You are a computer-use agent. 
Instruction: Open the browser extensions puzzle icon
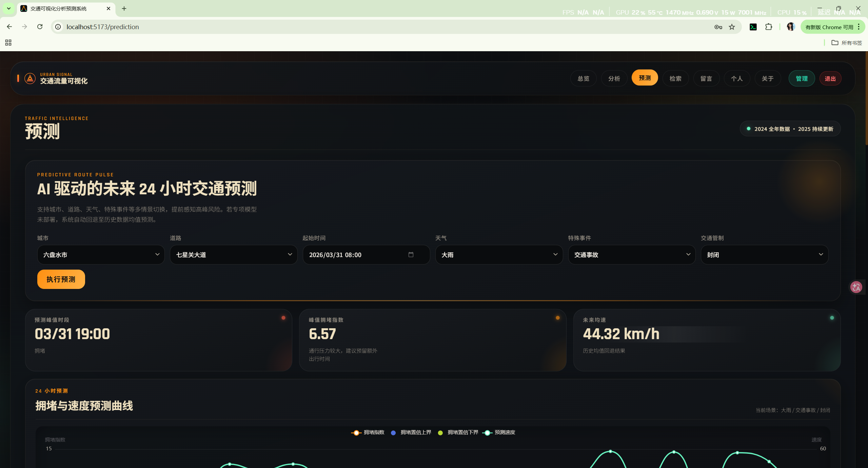[769, 27]
